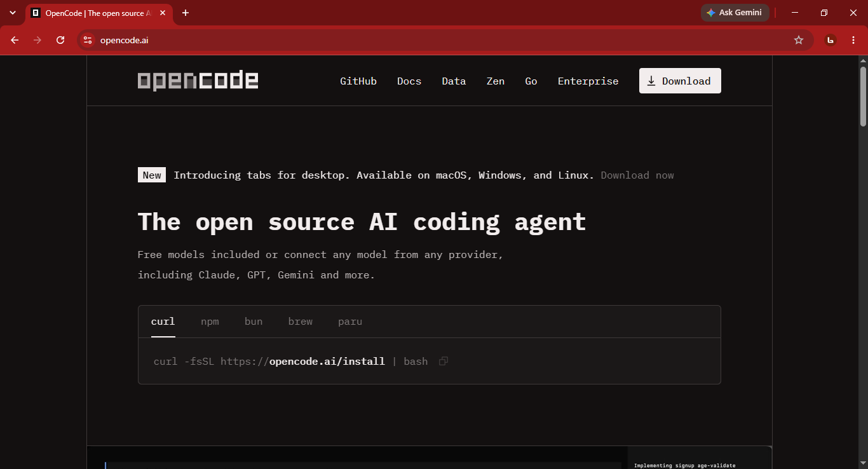The height and width of the screenshot is (469, 868).
Task: Click the page vertical scrollbar thumb
Action: (x=863, y=96)
